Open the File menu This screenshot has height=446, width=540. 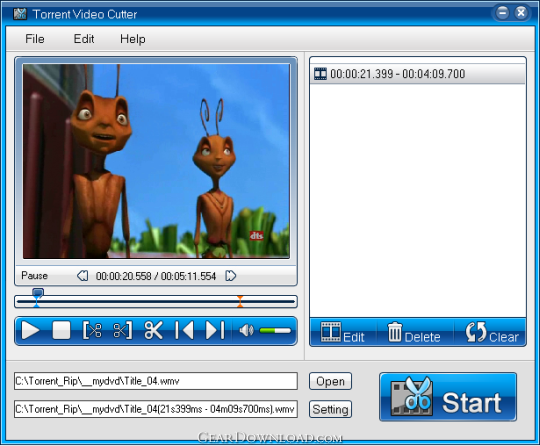[x=35, y=39]
